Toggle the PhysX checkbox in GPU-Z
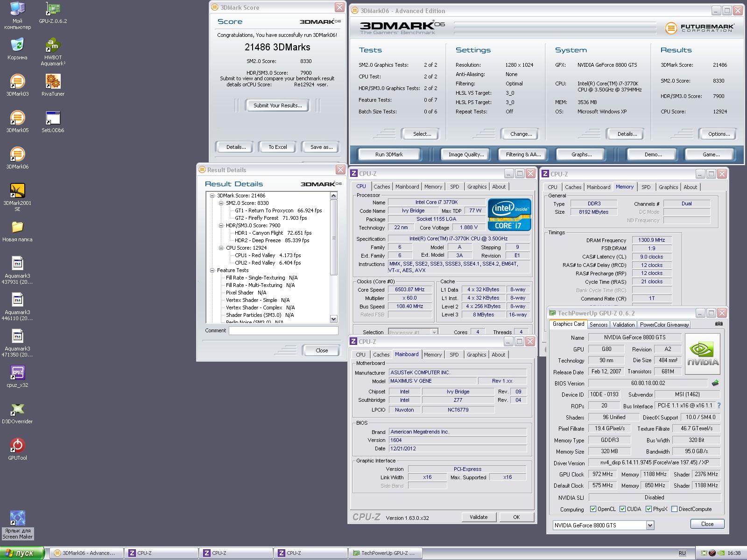Image resolution: width=747 pixels, height=560 pixels. [x=648, y=509]
